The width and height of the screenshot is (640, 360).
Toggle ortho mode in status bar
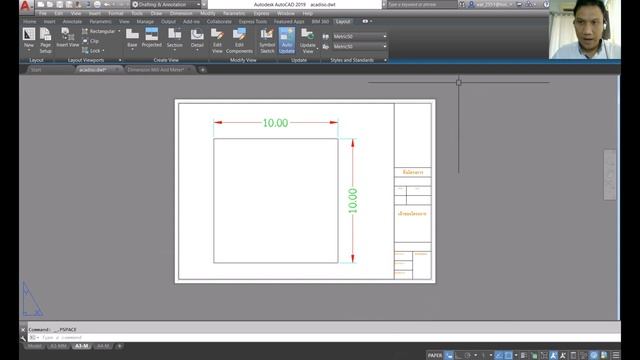[459, 356]
